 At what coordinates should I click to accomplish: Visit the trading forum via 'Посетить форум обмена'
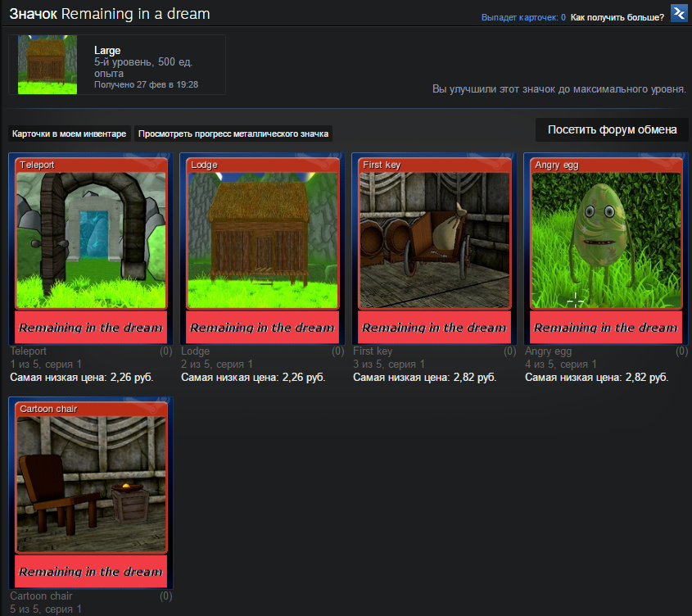pos(612,129)
